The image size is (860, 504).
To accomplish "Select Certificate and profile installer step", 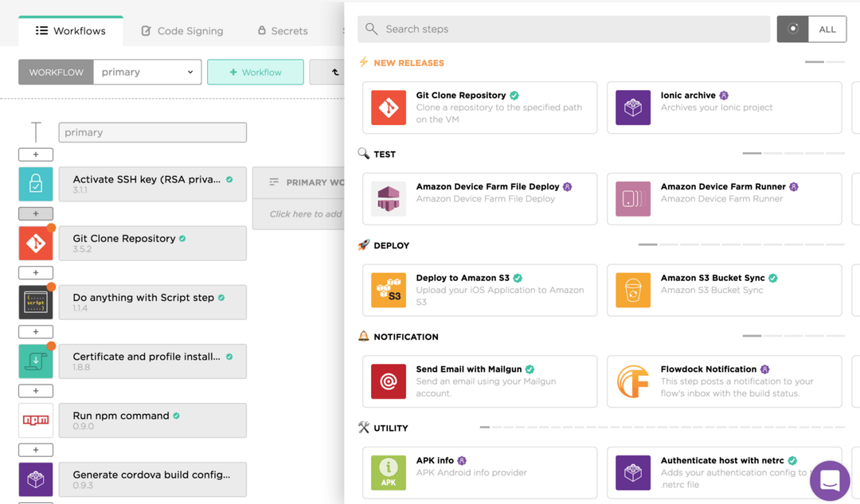I will pos(152,361).
